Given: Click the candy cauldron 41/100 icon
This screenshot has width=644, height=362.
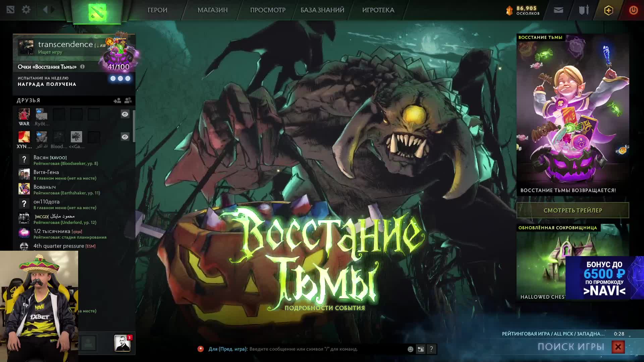Looking at the screenshot, I should 119,52.
